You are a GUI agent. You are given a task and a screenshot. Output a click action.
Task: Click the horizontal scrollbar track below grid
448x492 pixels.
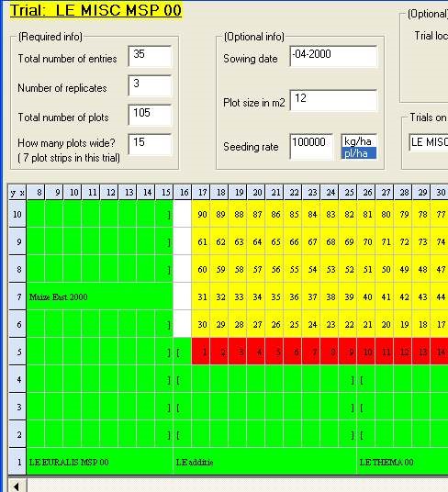238,486
